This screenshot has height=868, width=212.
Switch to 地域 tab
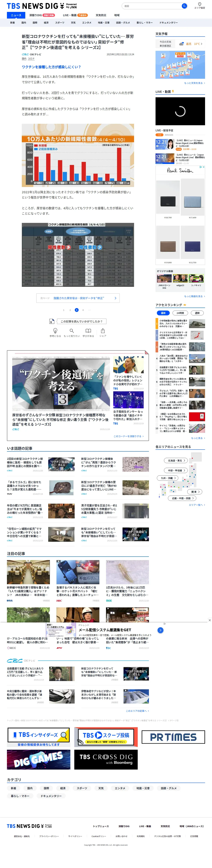point(117,15)
